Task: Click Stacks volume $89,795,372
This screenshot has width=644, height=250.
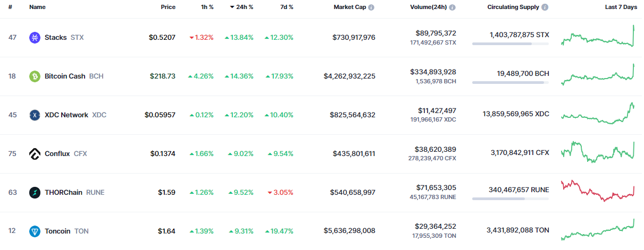Action: (436, 33)
